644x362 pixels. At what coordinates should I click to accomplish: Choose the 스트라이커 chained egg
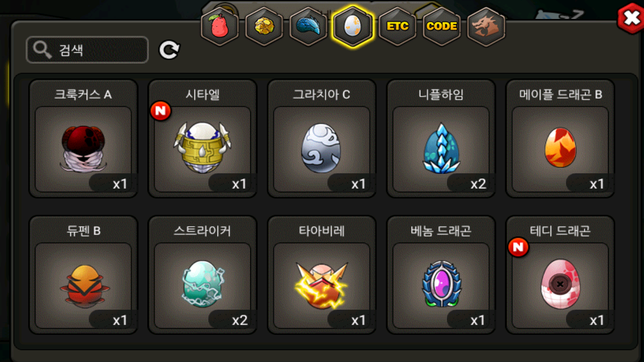click(x=202, y=275)
